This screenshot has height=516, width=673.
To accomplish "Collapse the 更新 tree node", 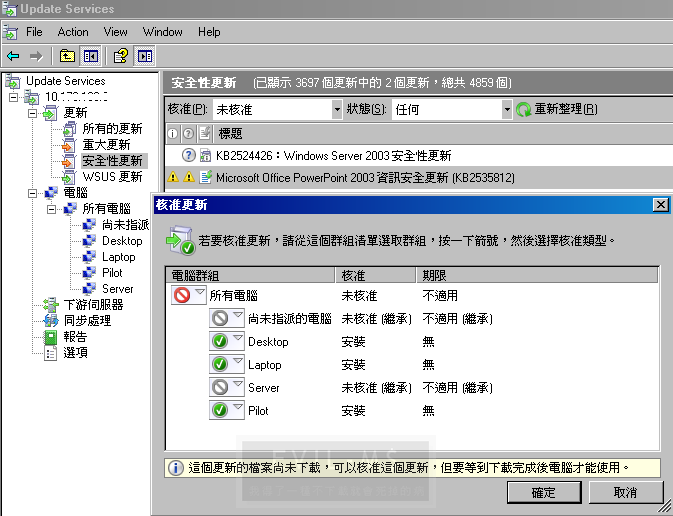I will pos(32,113).
